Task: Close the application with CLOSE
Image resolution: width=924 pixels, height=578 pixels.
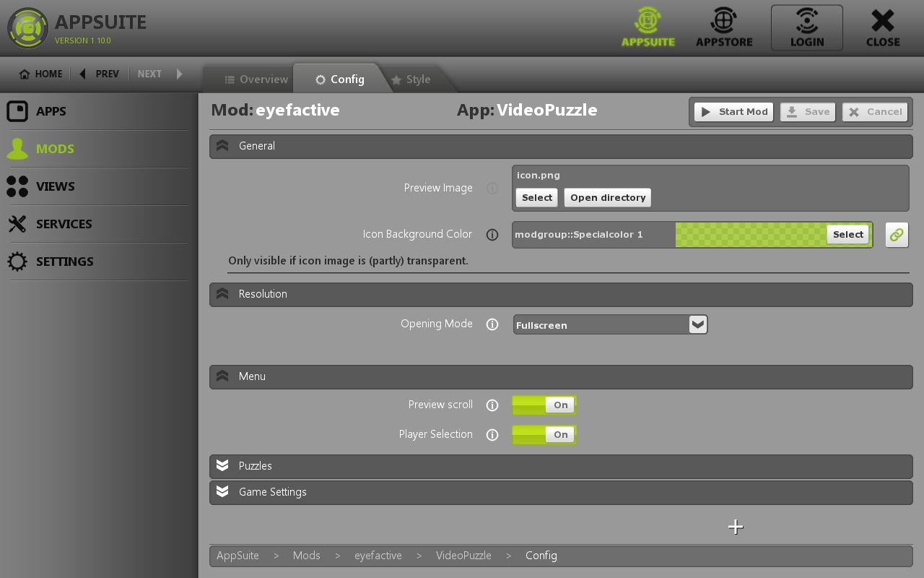Action: coord(883,27)
